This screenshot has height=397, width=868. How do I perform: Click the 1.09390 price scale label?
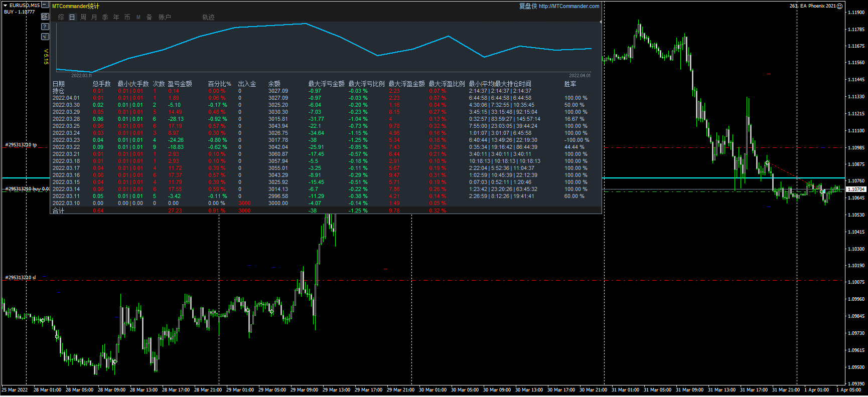[x=856, y=384]
